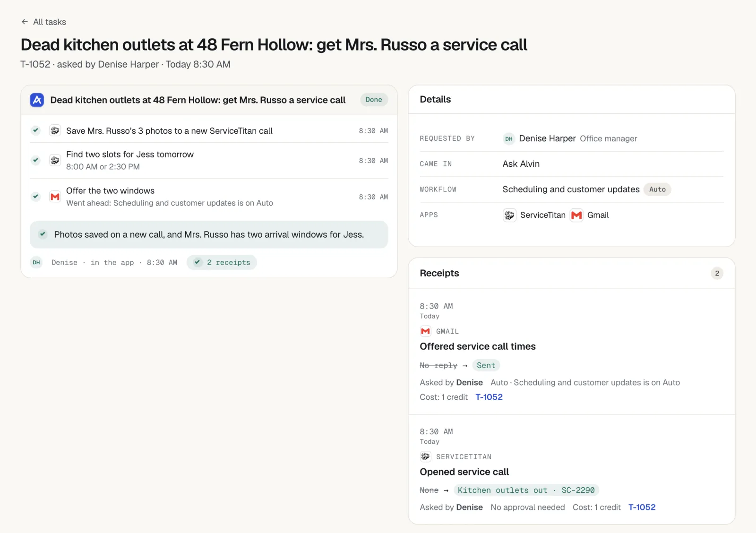
Task: Click the struck-through 'No reply' text
Action: 438,365
